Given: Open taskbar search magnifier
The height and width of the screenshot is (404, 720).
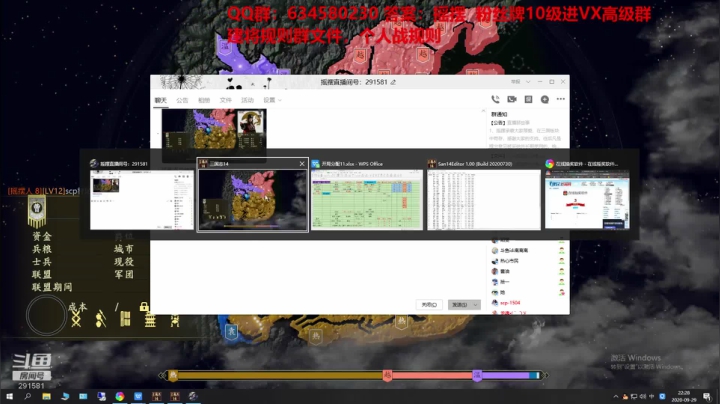Looking at the screenshot, I should coord(28,396).
